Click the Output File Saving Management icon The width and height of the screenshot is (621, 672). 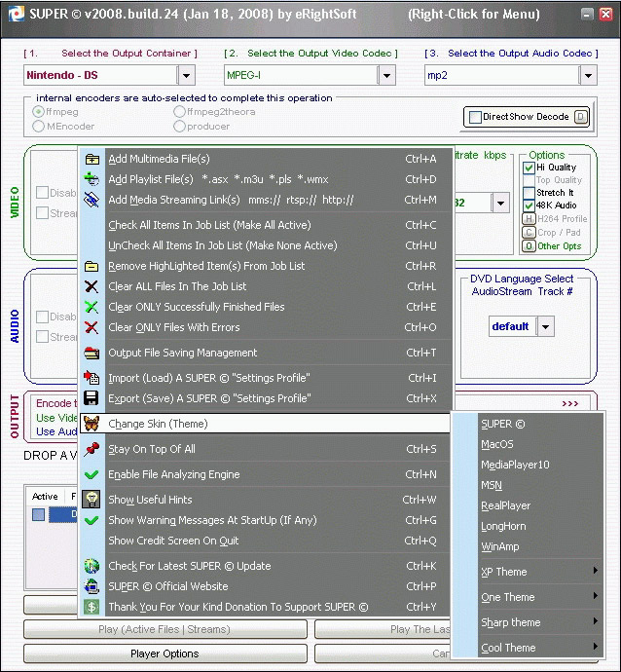tap(91, 353)
